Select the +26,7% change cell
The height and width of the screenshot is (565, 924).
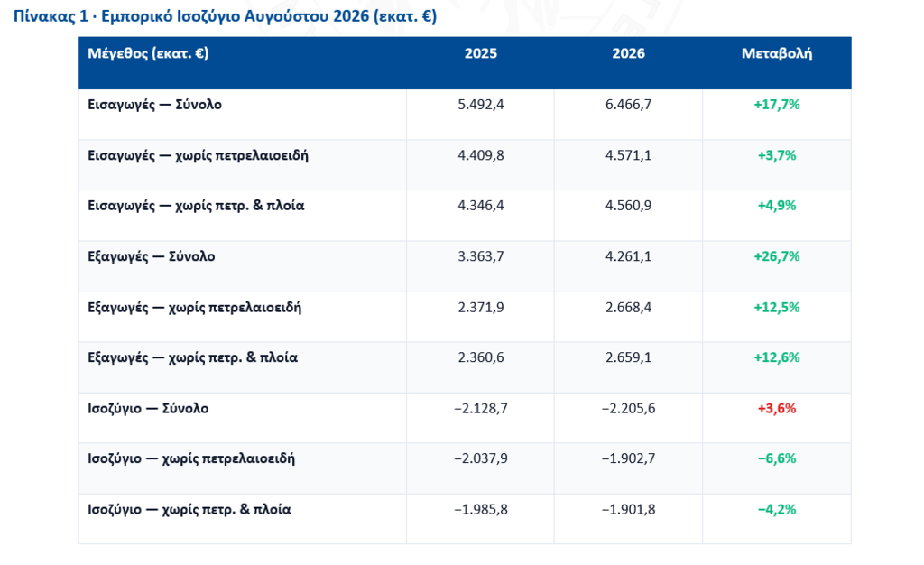click(777, 257)
